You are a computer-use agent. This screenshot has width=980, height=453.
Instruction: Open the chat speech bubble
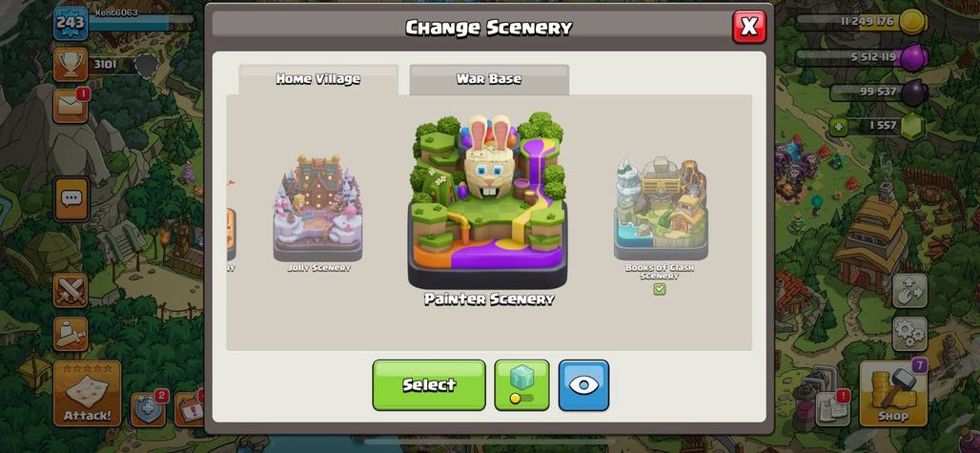[x=71, y=198]
